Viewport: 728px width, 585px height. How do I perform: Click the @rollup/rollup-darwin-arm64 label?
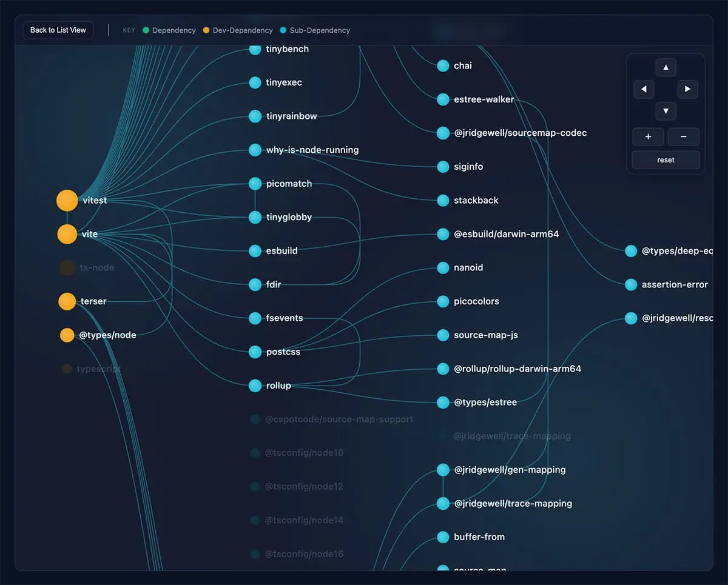coord(517,369)
